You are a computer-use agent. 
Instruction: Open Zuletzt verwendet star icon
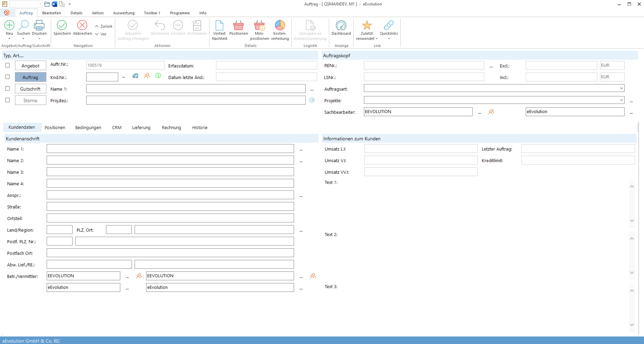tap(367, 25)
